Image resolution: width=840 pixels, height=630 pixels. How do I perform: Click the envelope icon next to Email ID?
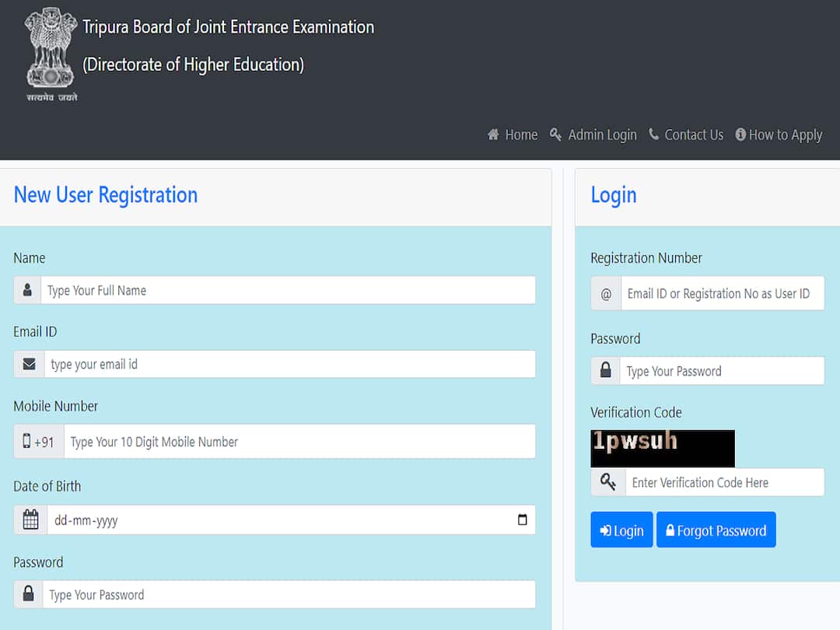(x=28, y=364)
